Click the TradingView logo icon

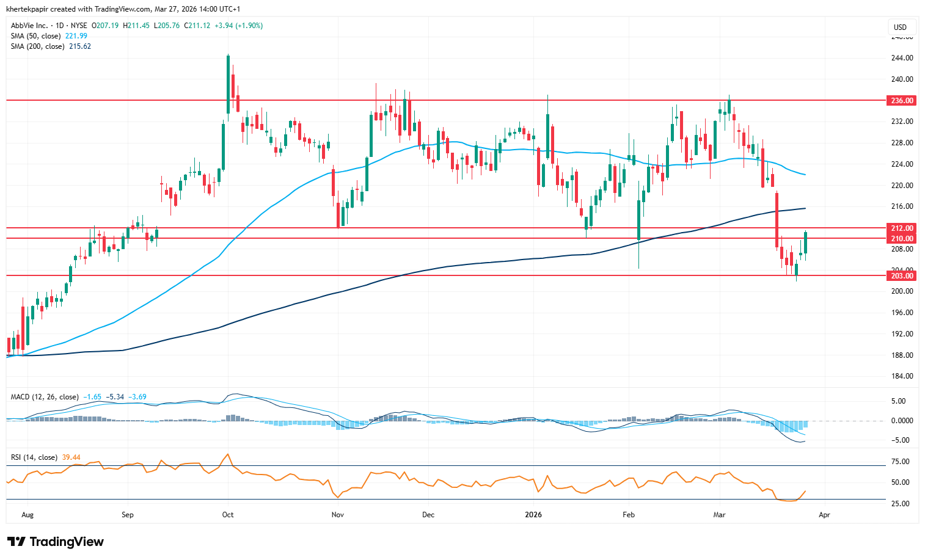coord(16,542)
